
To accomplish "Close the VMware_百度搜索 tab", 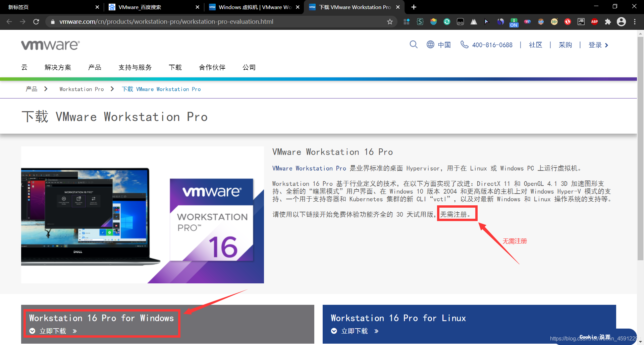I will point(197,7).
